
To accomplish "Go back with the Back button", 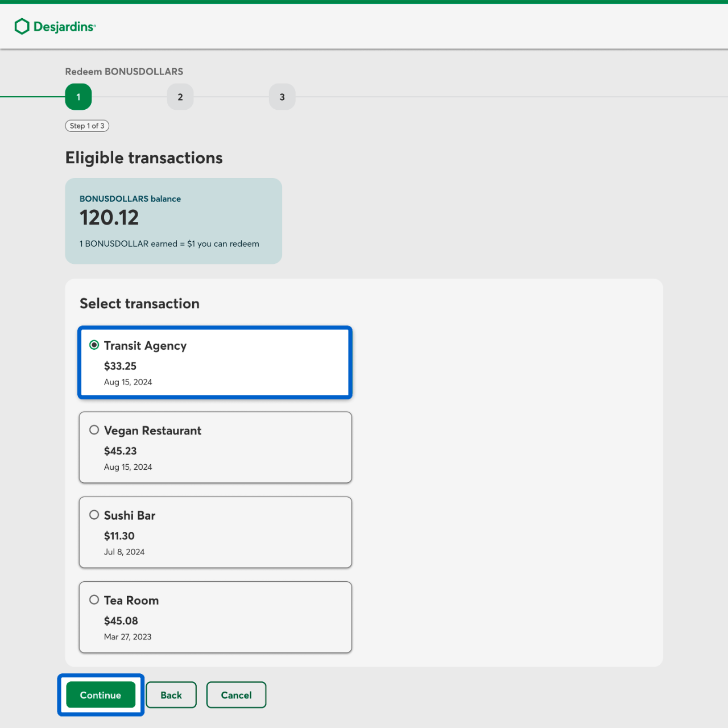I will (x=171, y=695).
